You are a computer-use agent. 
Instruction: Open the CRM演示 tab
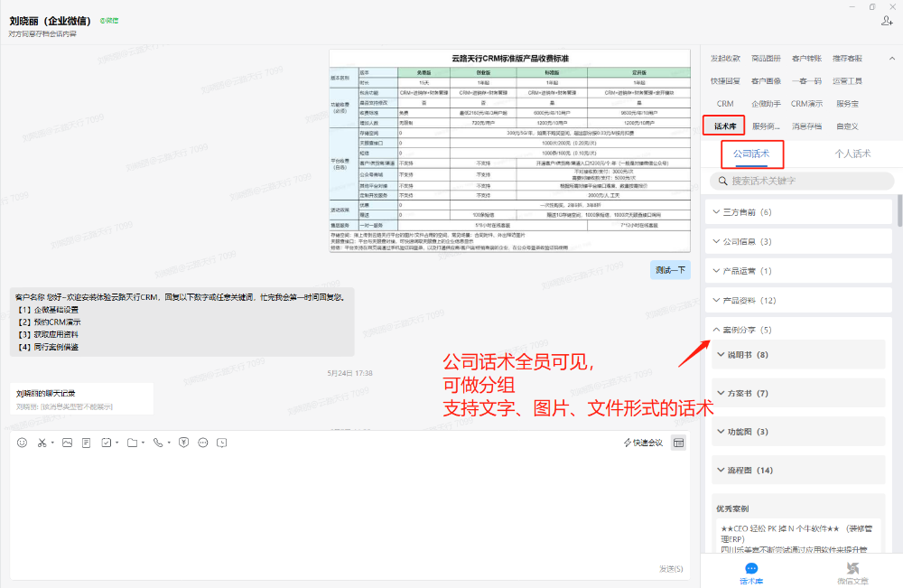(x=806, y=104)
